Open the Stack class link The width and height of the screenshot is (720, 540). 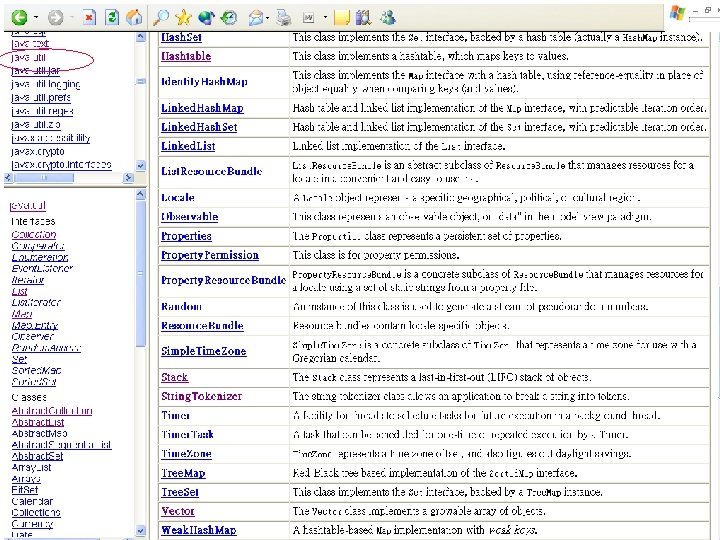174,377
